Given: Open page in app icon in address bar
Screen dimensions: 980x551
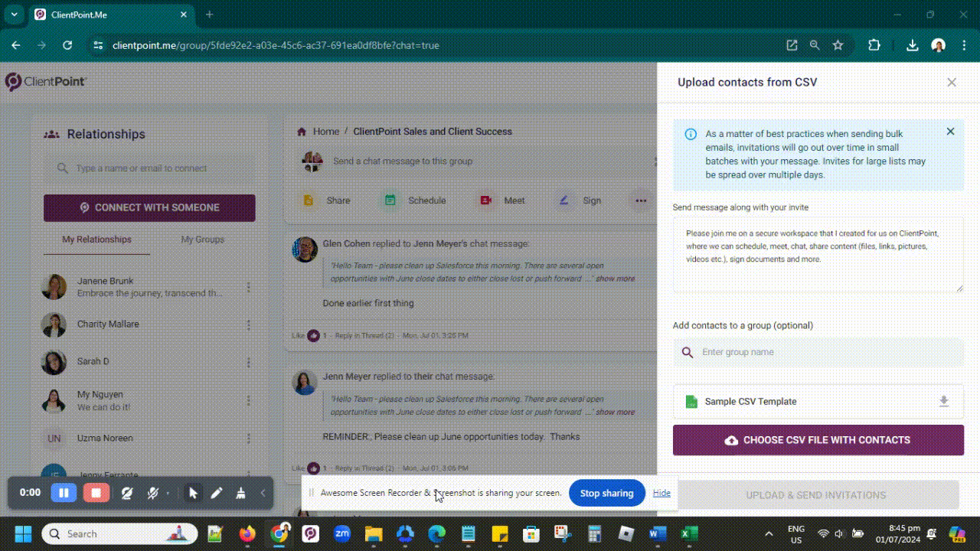Looking at the screenshot, I should pyautogui.click(x=792, y=45).
